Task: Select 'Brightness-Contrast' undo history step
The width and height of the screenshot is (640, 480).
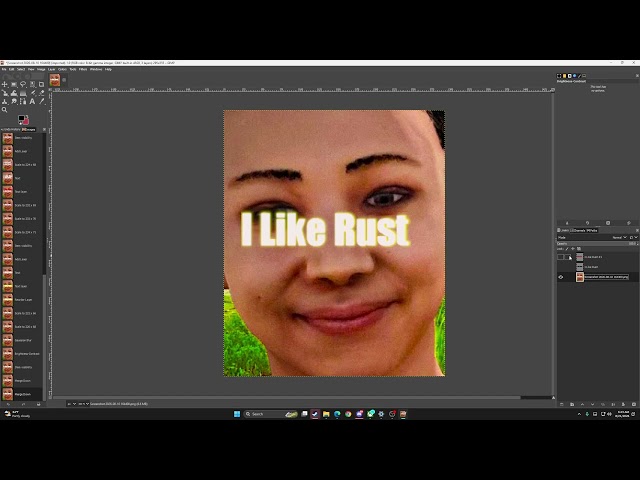Action: pyautogui.click(x=21, y=353)
